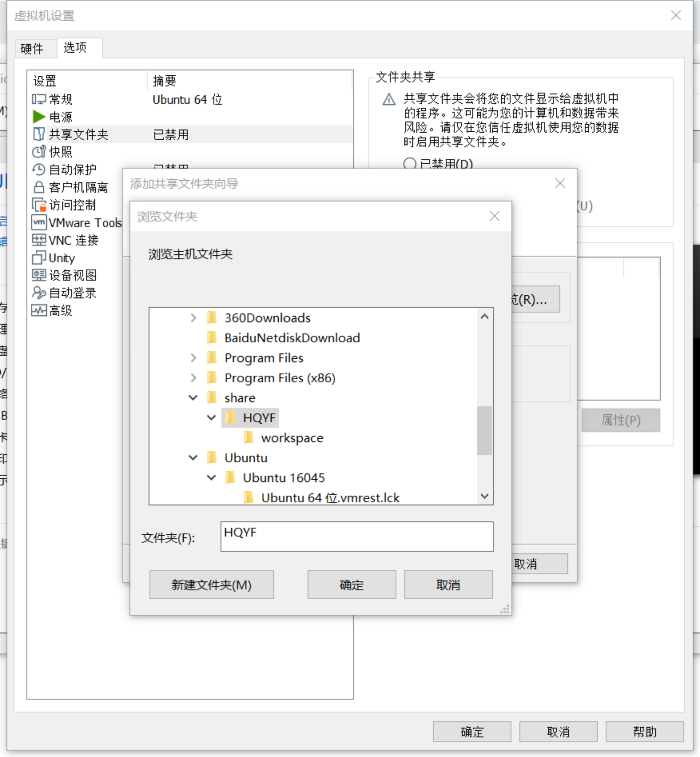Select the workspace folder name
This screenshot has width=700, height=757.
pos(292,438)
